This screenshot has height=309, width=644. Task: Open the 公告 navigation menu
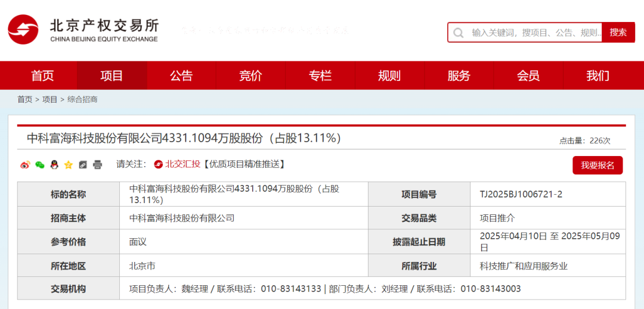click(181, 76)
